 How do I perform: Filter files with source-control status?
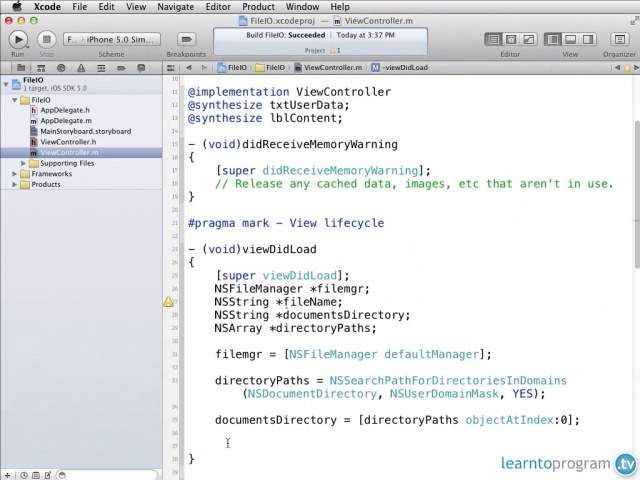(x=36, y=475)
